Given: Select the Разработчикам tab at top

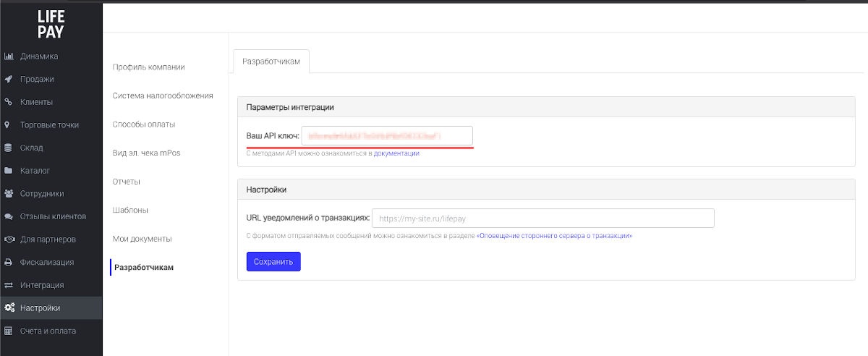Looking at the screenshot, I should [x=271, y=62].
